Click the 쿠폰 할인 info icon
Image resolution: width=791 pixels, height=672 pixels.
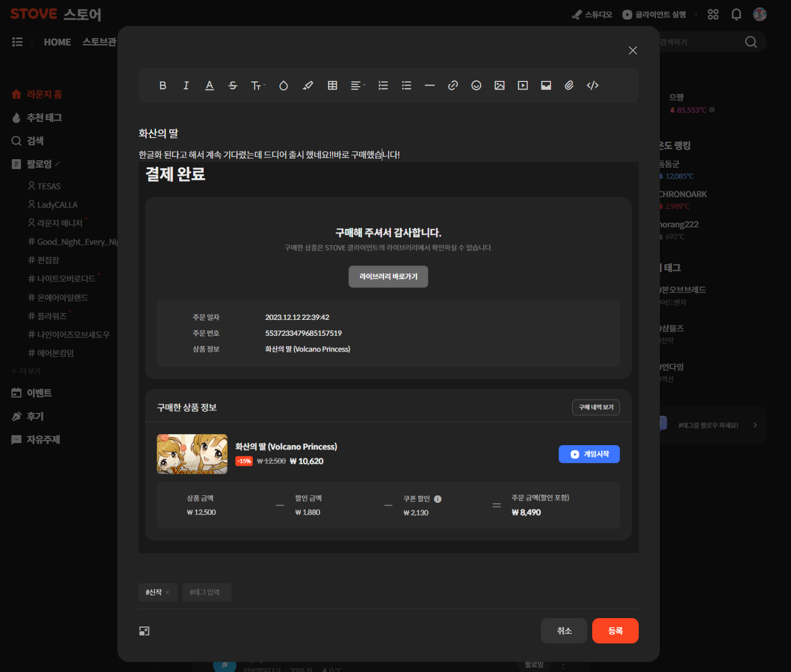pos(438,499)
